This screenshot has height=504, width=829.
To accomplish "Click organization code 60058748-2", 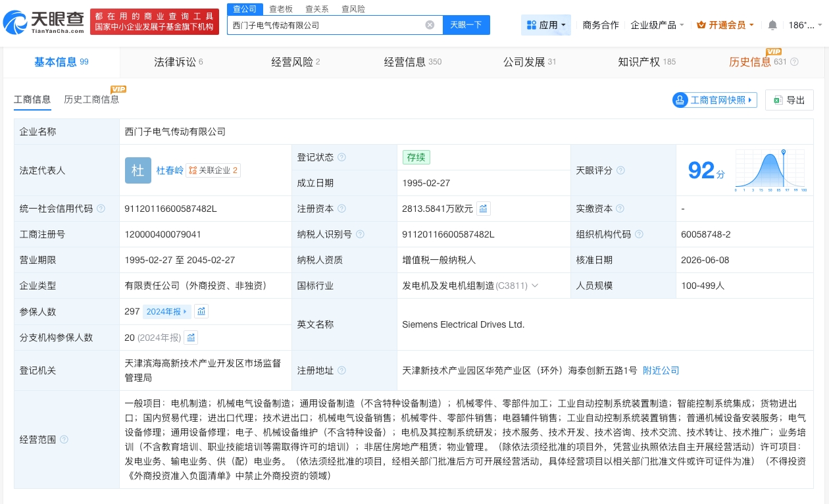I will tap(706, 234).
